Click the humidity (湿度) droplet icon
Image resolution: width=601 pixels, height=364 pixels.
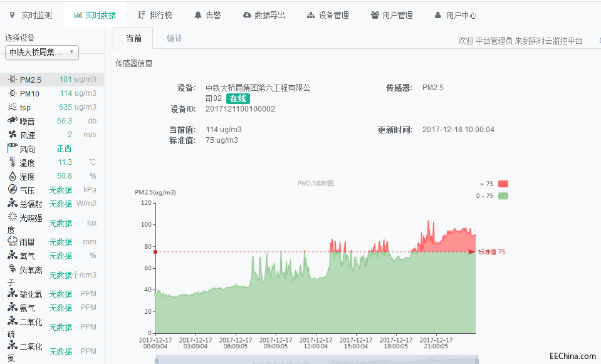pos(13,176)
